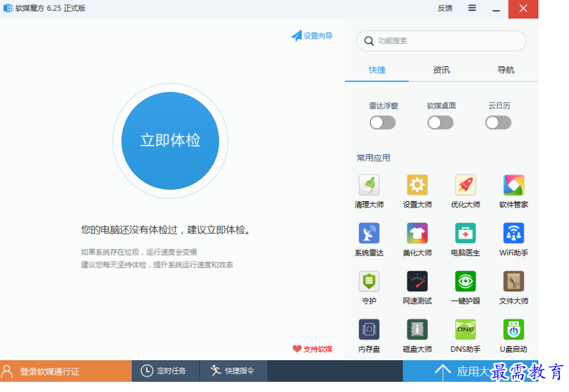569x392 pixels.
Task: Click the 常用应用 heading
Action: click(x=374, y=158)
